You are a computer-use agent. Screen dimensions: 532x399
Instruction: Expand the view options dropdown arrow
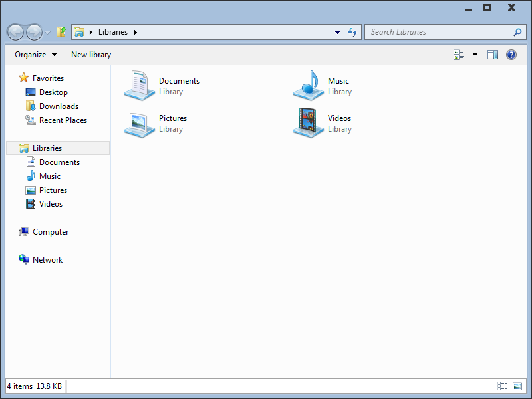[475, 55]
